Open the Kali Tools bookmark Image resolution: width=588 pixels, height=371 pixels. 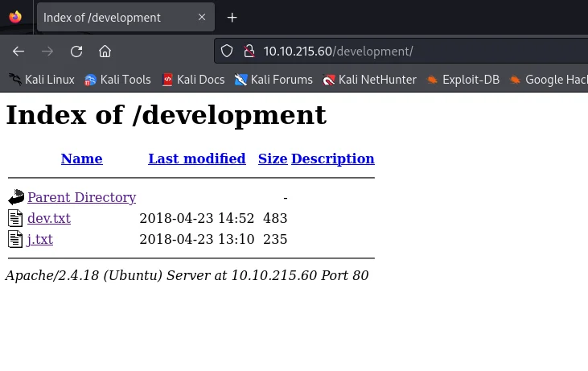point(117,80)
